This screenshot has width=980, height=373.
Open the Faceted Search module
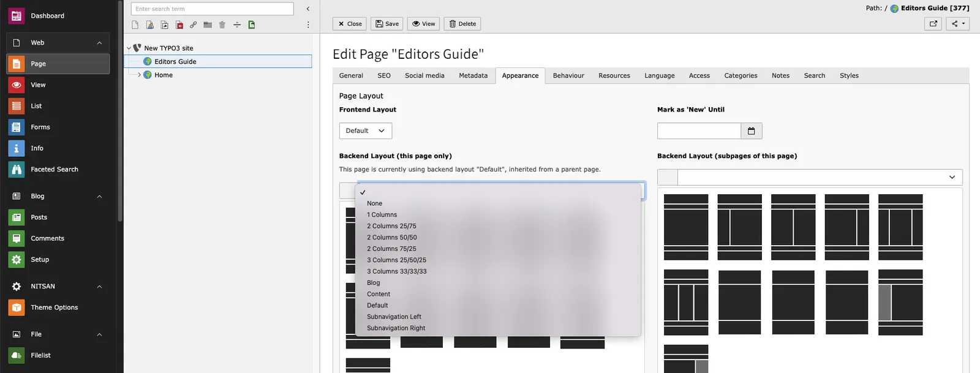click(58, 170)
